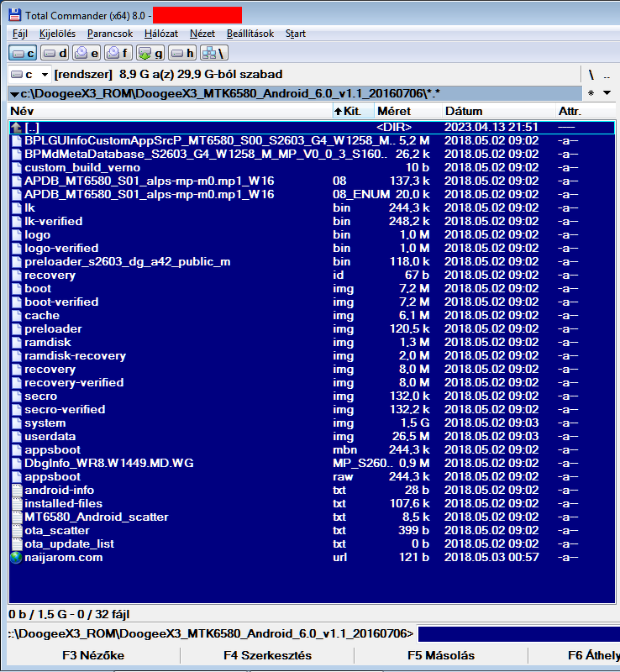Screen dimensions: 620x672
Task: Open the favorites asterisk button
Action: (591, 93)
